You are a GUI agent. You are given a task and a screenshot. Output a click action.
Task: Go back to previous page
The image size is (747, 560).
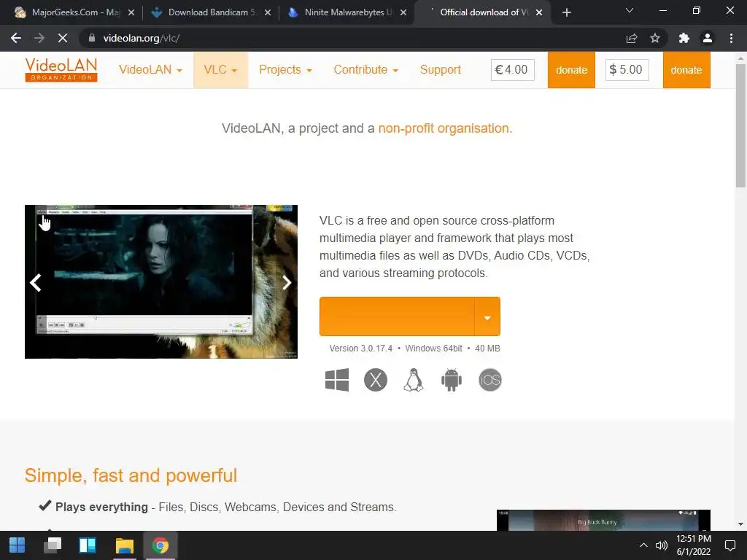(16, 38)
